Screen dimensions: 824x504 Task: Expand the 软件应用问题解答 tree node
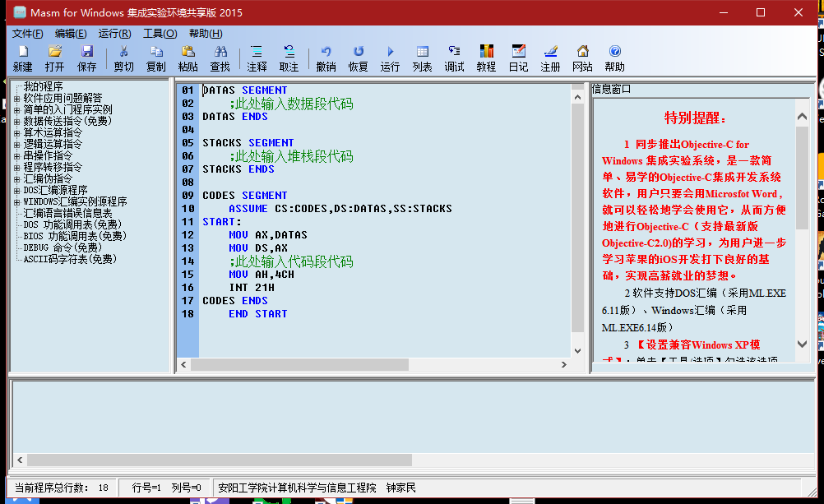coord(17,98)
